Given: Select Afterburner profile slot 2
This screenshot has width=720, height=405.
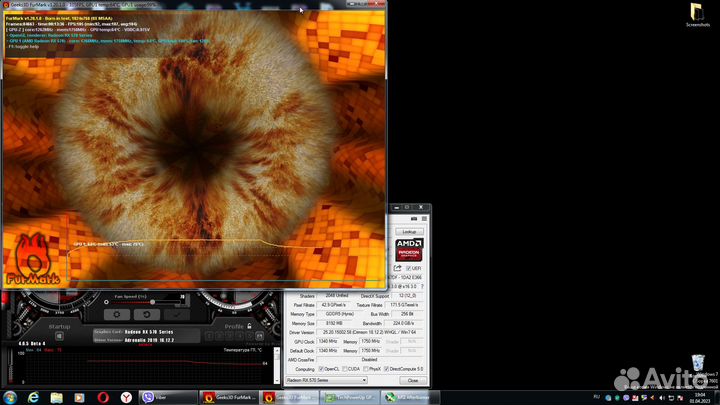Looking at the screenshot, I should (219, 336).
